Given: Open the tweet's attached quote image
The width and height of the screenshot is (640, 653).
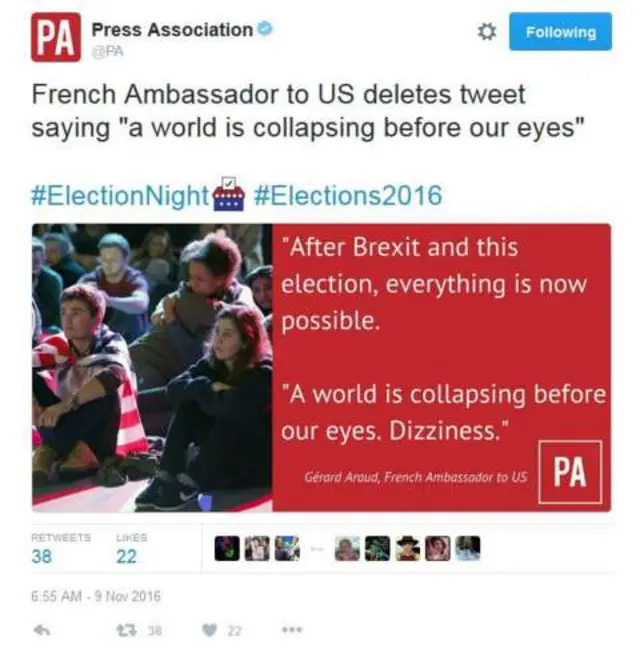Looking at the screenshot, I should [321, 368].
